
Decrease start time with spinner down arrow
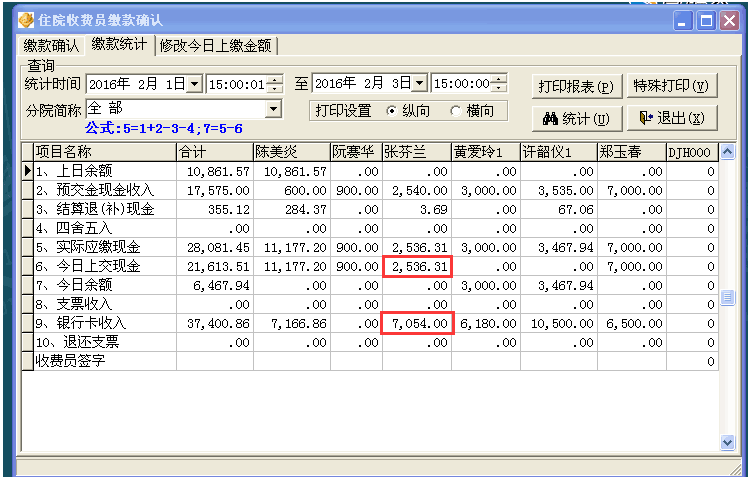point(275,89)
